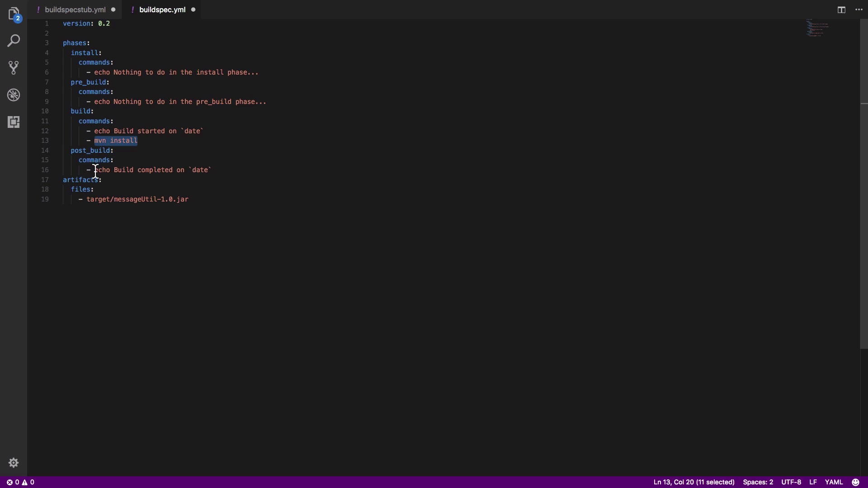Click the Manage gear icon
Screen dimensions: 868x488
[x=14, y=463]
